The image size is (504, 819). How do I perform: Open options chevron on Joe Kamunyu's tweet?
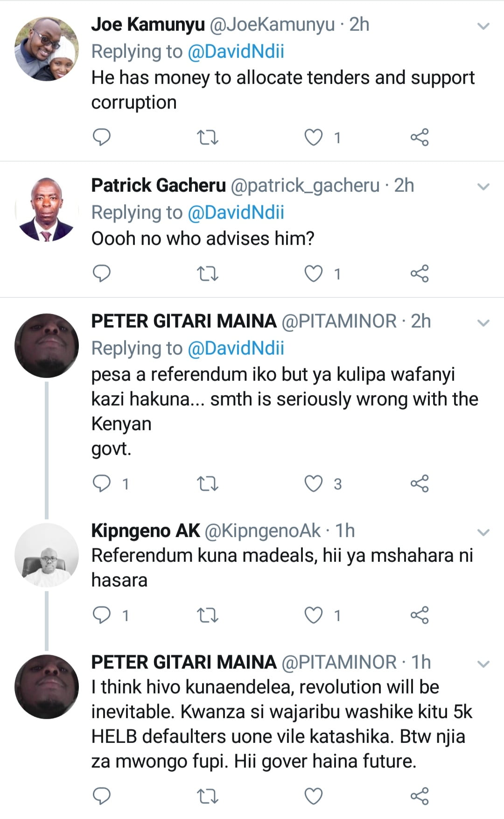(484, 26)
